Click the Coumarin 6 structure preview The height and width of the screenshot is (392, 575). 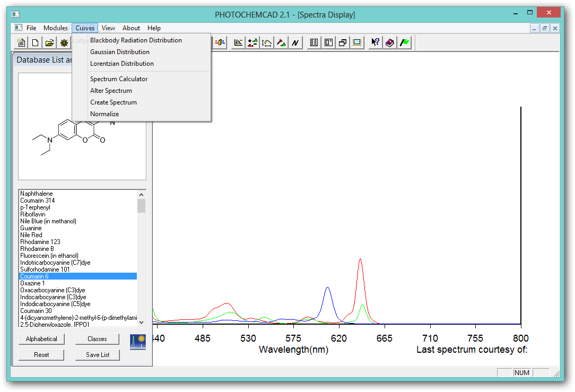tap(82, 126)
